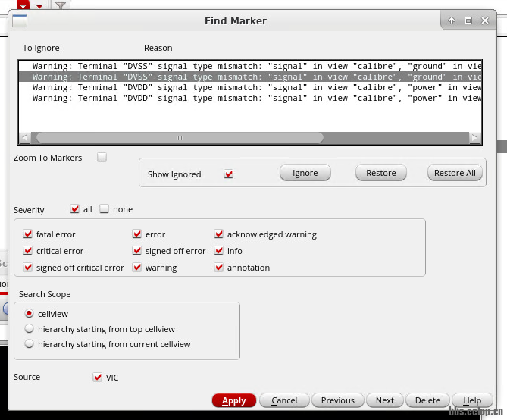Image resolution: width=507 pixels, height=420 pixels.
Task: Click the Delete button
Action: pos(427,400)
